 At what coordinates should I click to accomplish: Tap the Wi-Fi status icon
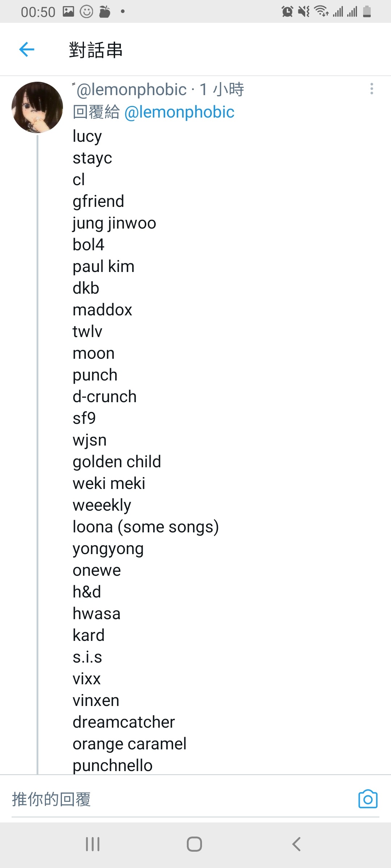(x=321, y=12)
